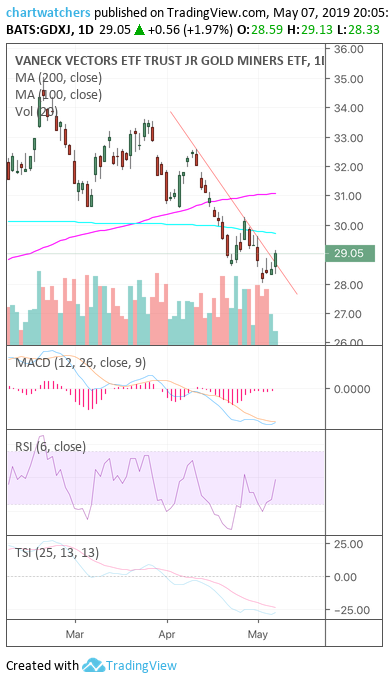Click the 36.00 price axis label
This screenshot has width=389, height=683.
point(348,49)
